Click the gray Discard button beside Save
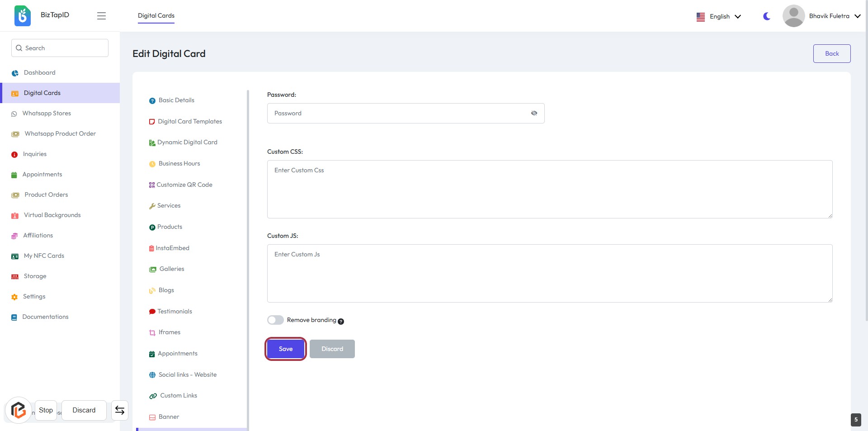 pos(332,349)
